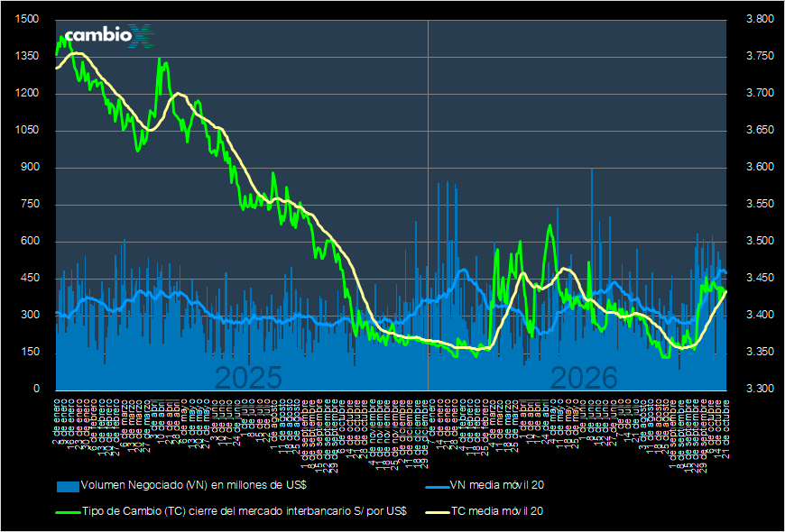Select legend label "VN media móvil 20"
Viewport: 785px width, 532px height.
coord(496,485)
